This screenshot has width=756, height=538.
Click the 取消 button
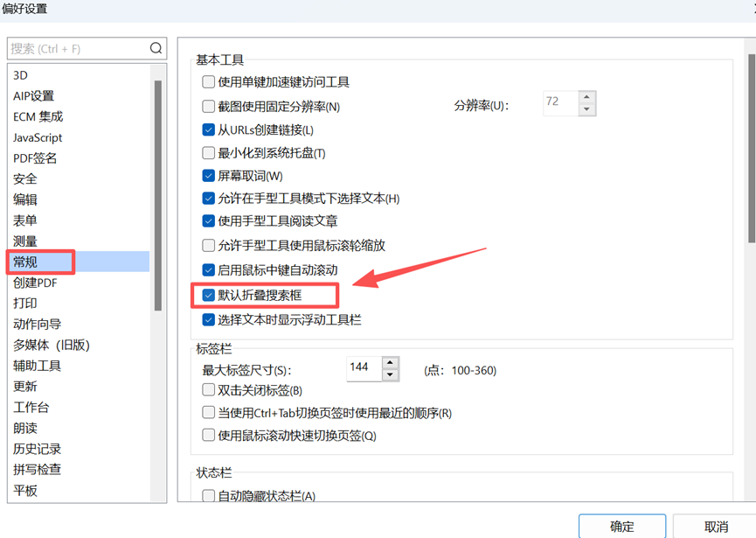(x=716, y=526)
